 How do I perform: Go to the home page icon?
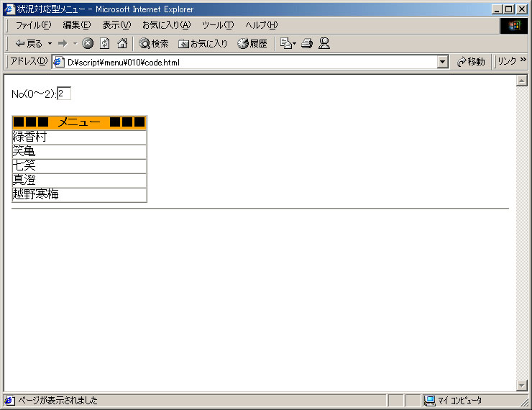pyautogui.click(x=122, y=43)
